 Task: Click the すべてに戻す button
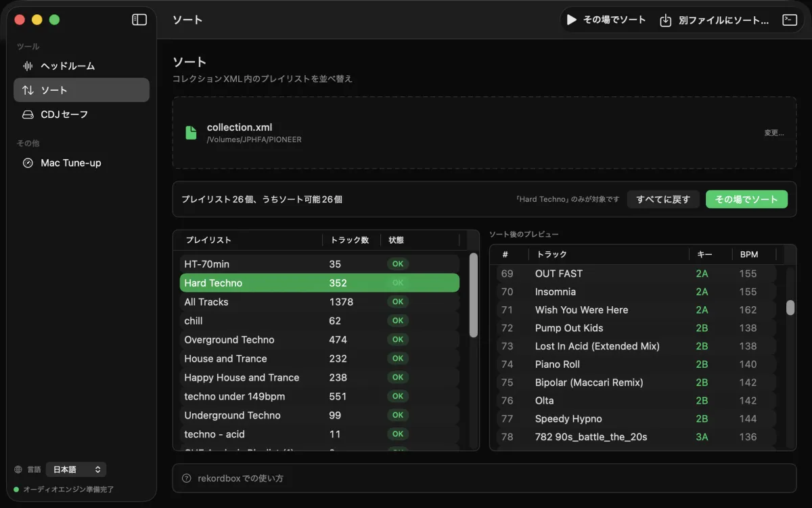663,199
